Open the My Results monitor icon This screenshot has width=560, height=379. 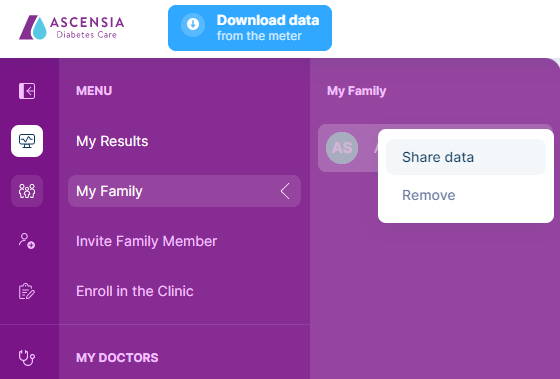(x=27, y=141)
